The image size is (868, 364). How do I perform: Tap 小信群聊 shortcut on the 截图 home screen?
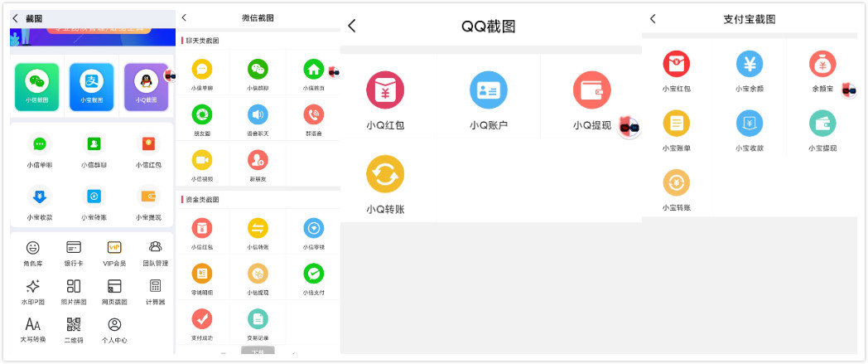[94, 150]
